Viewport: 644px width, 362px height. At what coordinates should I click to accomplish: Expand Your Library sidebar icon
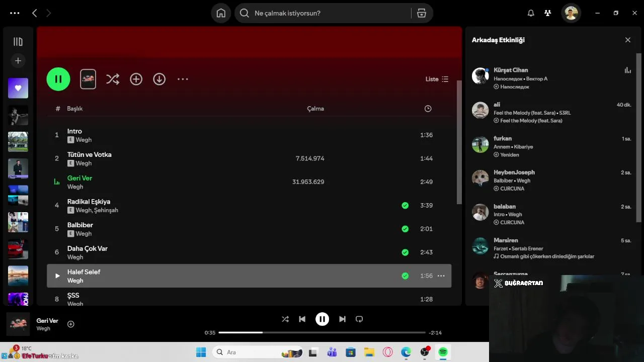tap(18, 42)
